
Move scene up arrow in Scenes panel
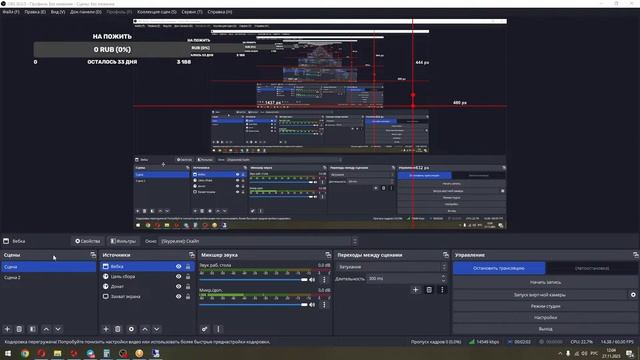pyautogui.click(x=46, y=329)
